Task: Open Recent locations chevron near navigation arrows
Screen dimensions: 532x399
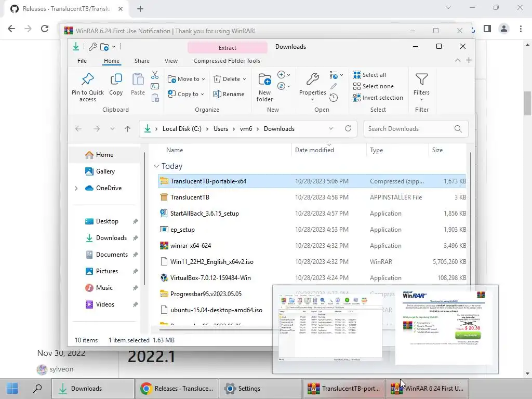Action: point(112,129)
